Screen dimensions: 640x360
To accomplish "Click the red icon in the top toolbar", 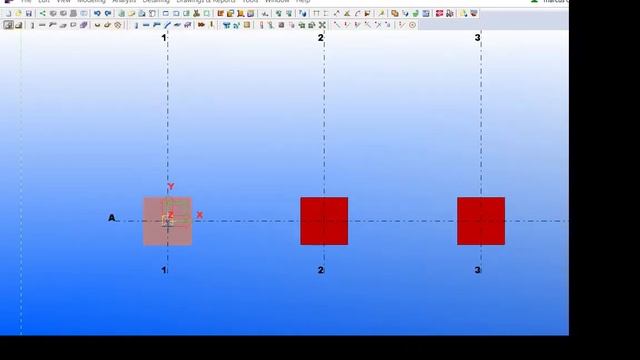I will [x=440, y=13].
